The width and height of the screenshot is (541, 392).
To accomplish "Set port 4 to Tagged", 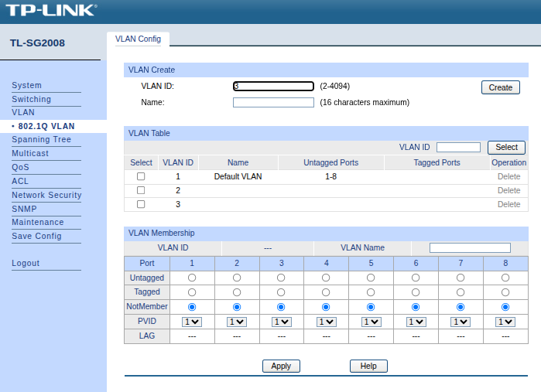I will point(326,292).
